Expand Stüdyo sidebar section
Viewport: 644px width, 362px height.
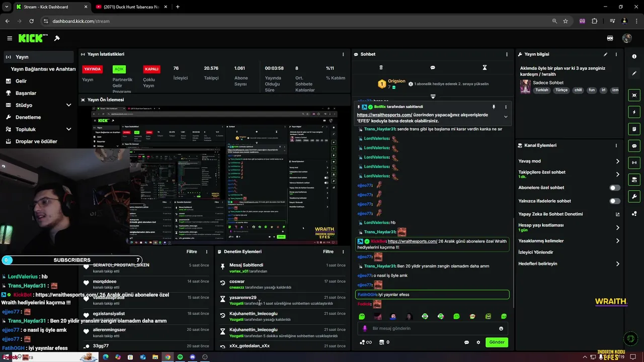69,105
